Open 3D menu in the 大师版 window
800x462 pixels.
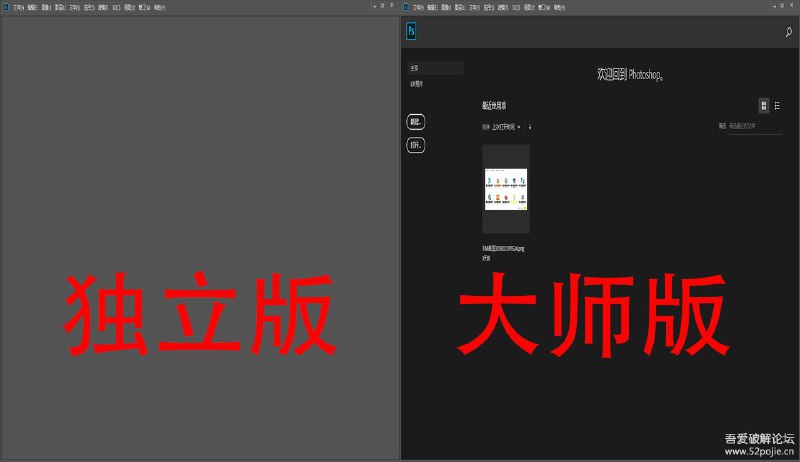pyautogui.click(x=516, y=8)
